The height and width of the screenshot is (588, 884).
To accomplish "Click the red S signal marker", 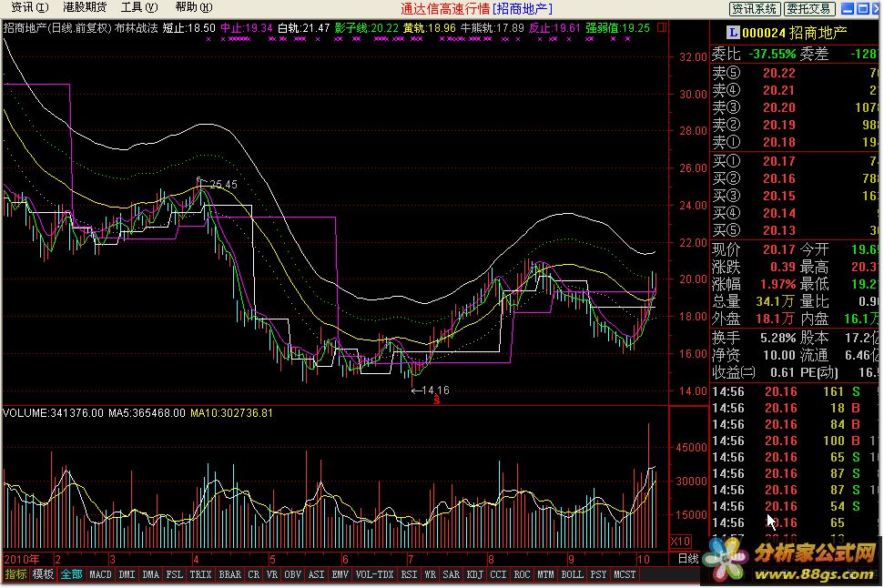I will point(437,400).
